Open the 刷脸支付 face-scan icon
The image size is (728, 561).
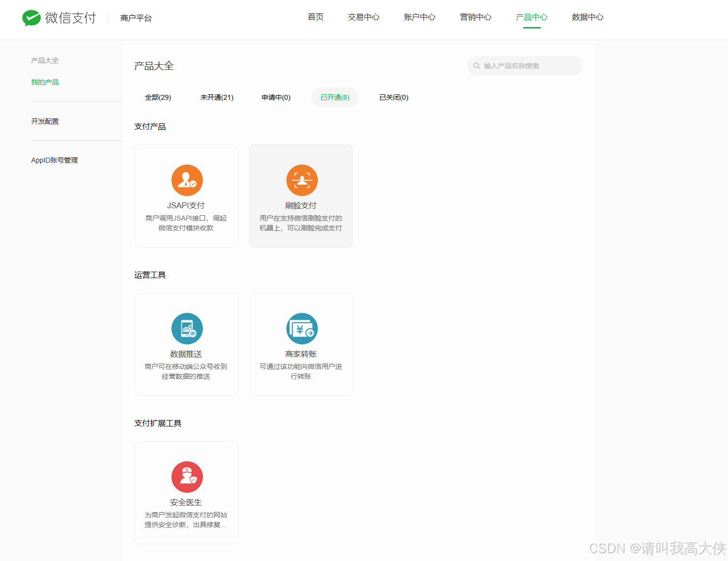point(302,180)
